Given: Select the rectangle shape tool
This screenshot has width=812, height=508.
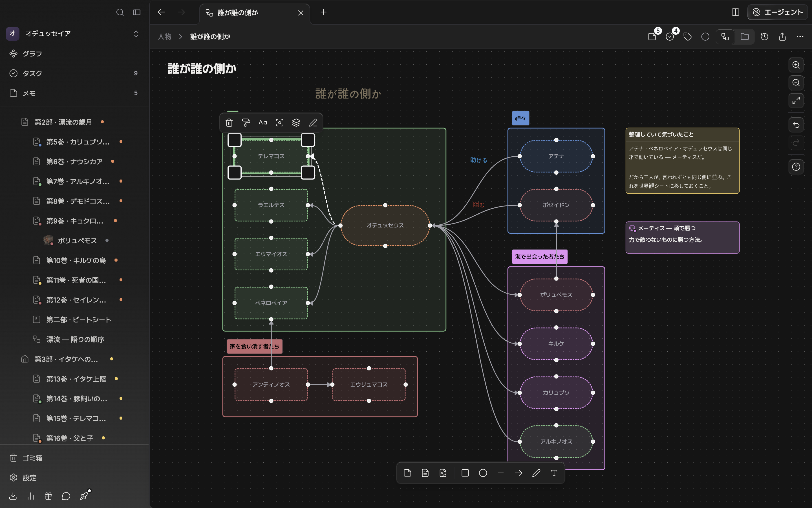Looking at the screenshot, I should (465, 473).
